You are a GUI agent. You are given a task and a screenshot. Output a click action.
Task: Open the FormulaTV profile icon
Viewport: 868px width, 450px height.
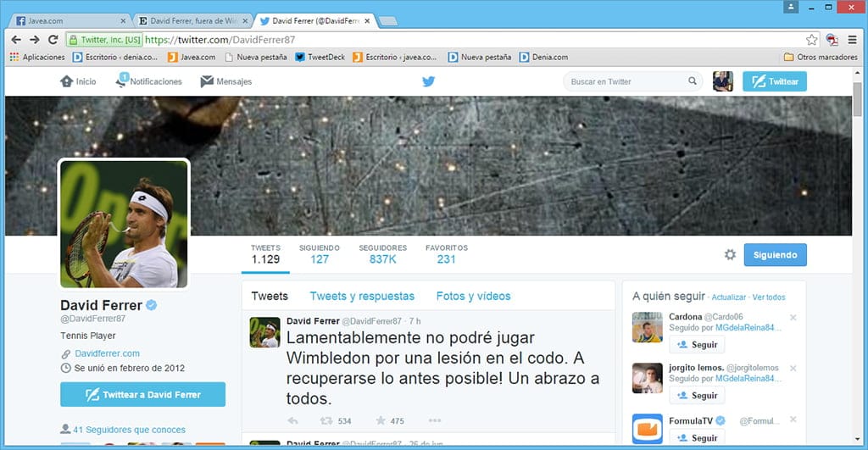647,429
